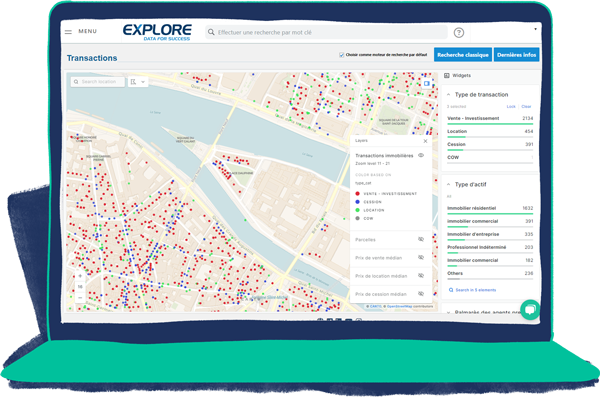The width and height of the screenshot is (600, 397).
Task: Zoom in with the map plus button
Action: click(x=80, y=276)
